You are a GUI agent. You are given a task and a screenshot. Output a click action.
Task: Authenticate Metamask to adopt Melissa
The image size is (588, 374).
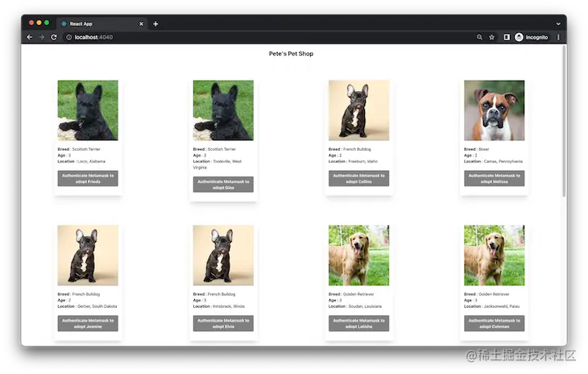point(495,179)
